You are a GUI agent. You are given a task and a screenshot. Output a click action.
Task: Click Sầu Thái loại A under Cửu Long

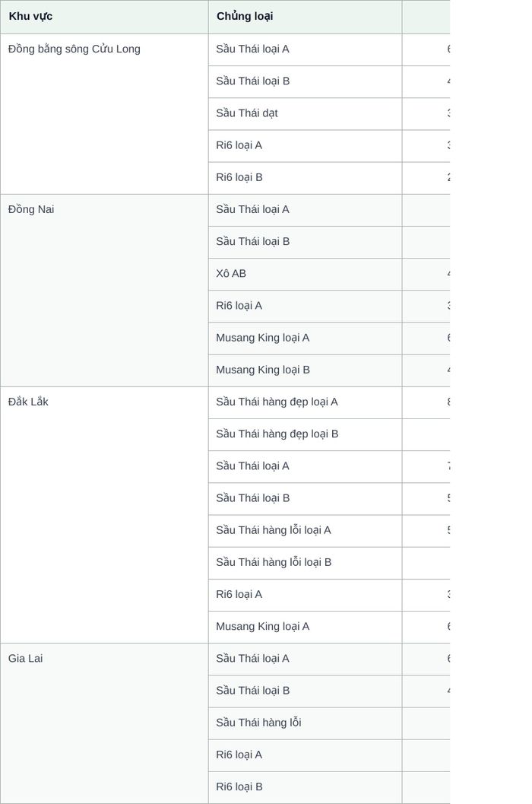coord(305,49)
